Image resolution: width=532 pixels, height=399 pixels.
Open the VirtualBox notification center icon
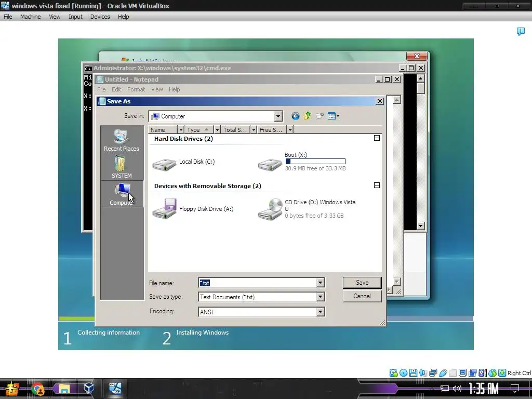click(x=521, y=32)
